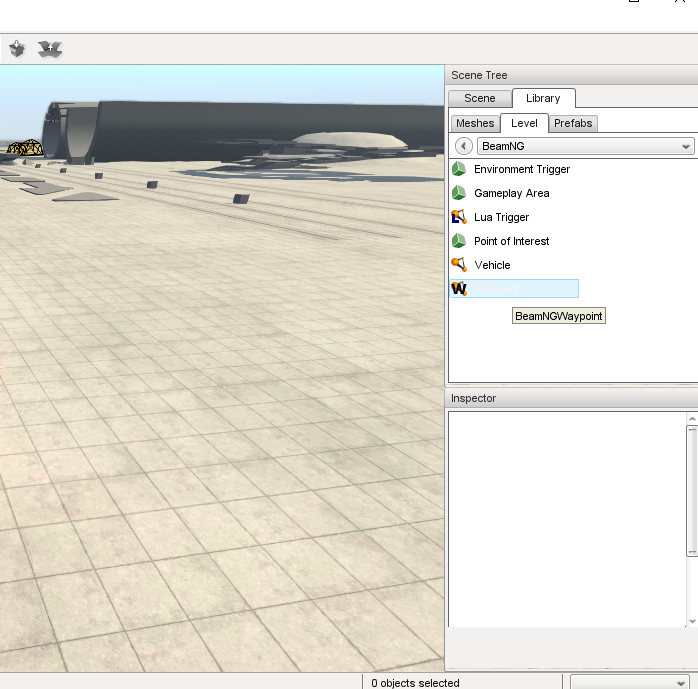Click the Inspector scrollbar down arrow

692,621
